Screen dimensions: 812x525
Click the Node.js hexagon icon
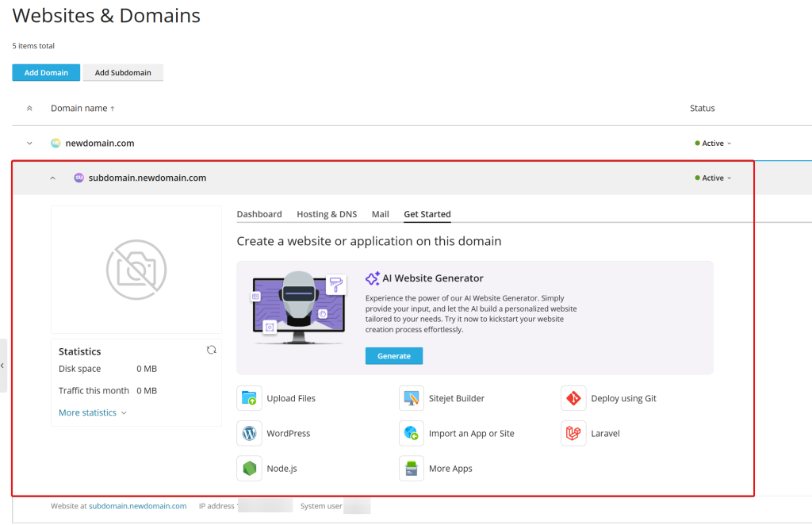click(x=249, y=468)
